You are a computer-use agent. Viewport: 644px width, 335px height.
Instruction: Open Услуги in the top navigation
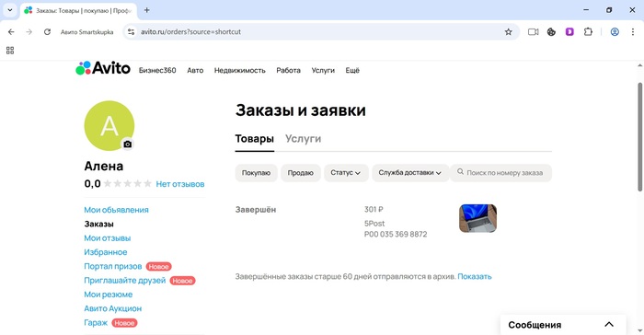[323, 70]
